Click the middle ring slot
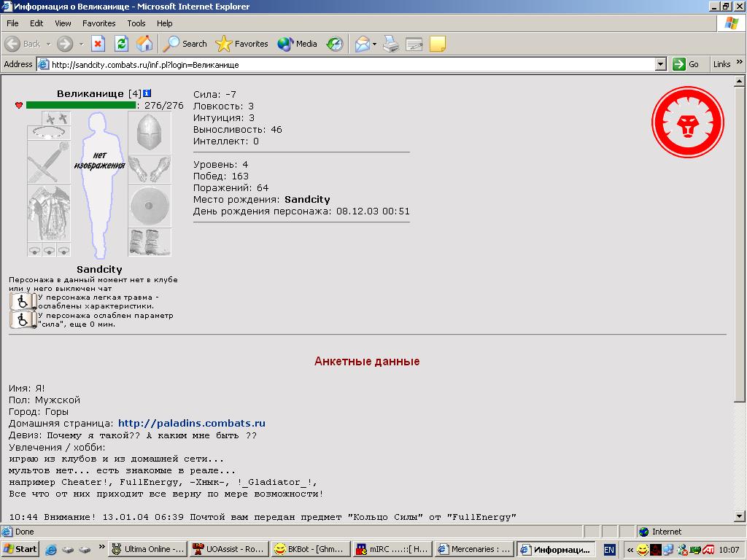The width and height of the screenshot is (747, 560). (x=49, y=250)
